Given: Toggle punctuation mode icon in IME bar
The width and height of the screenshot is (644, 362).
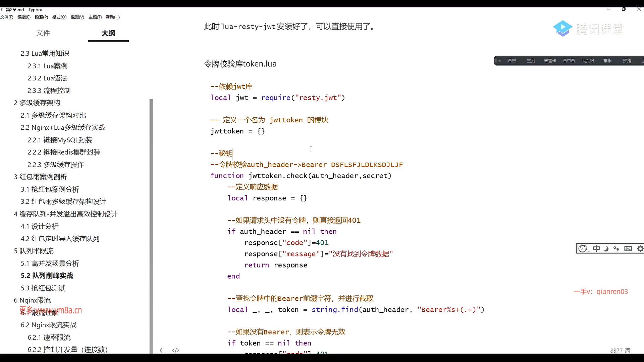Looking at the screenshot, I should coord(616,249).
